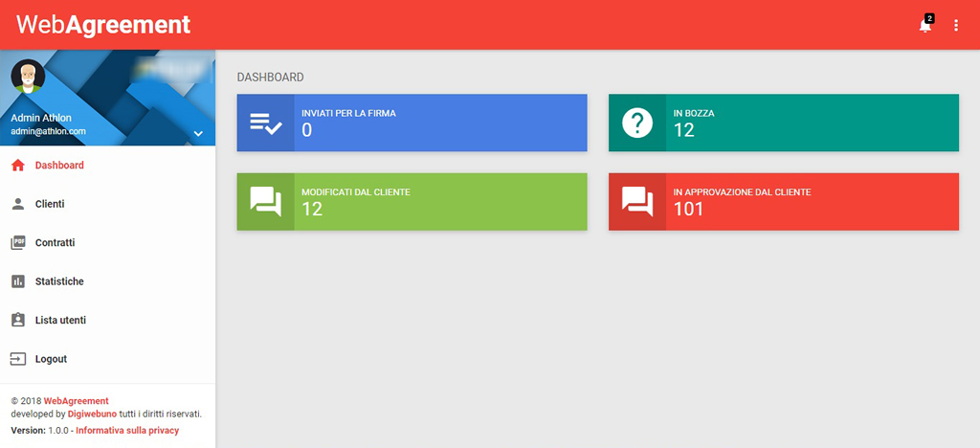
Task: Click the Clienti person icon
Action: tap(17, 204)
